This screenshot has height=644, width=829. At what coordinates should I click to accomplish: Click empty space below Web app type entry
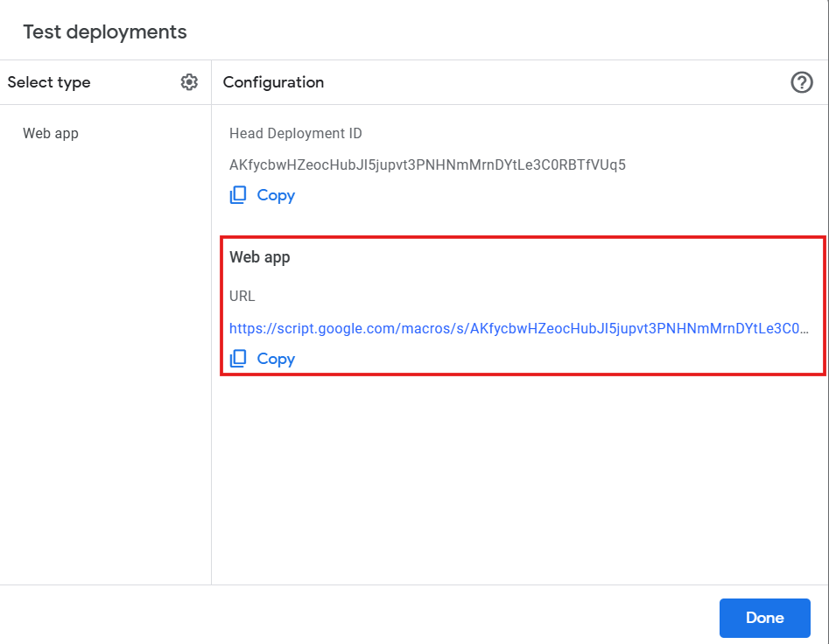105,350
